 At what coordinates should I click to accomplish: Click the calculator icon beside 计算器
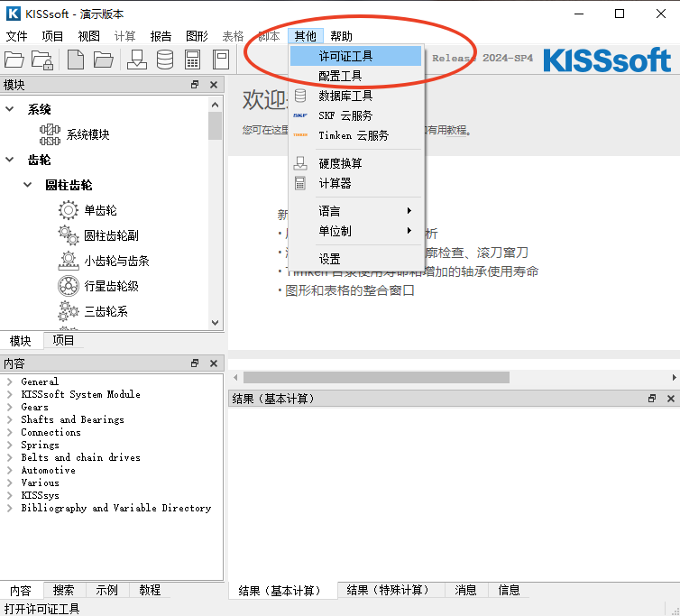(300, 183)
